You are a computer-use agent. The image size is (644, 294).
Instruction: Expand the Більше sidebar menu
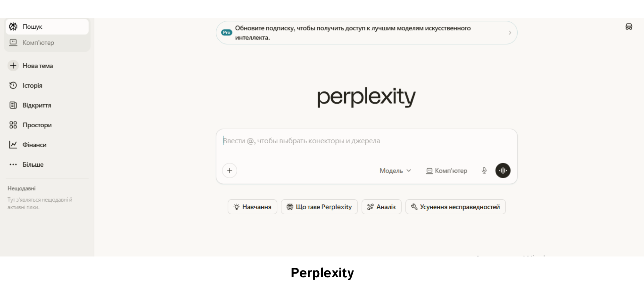[33, 164]
